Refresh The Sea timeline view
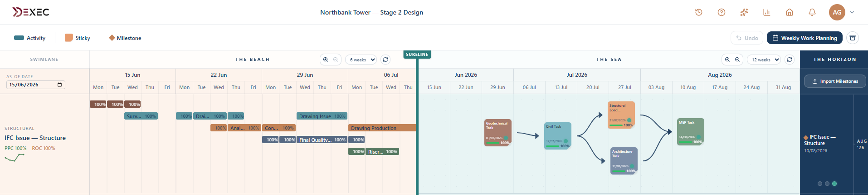This screenshot has height=195, width=868. tap(790, 60)
